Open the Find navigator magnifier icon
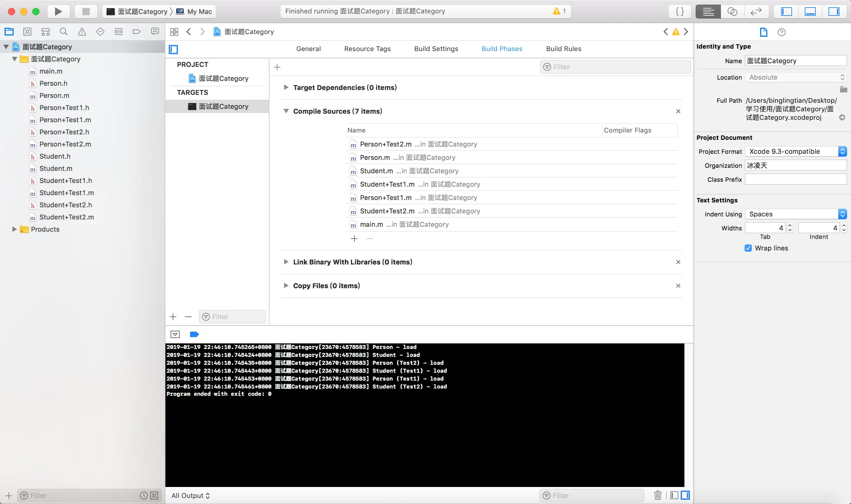This screenshot has height=504, width=851. 64,32
